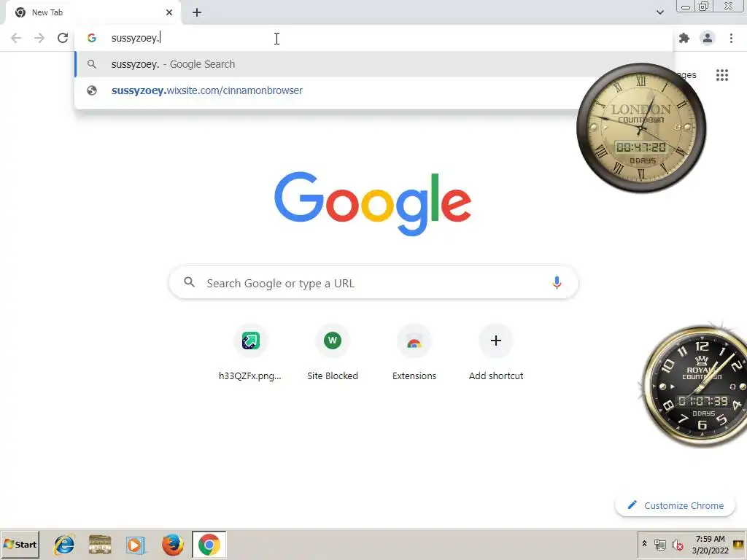
Task: Open the Extensions shortcut tile
Action: [414, 352]
